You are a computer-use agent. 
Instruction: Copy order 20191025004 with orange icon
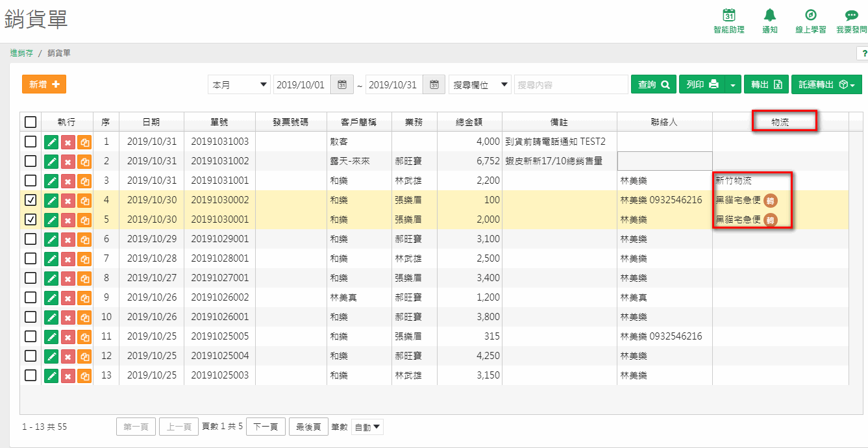(84, 356)
